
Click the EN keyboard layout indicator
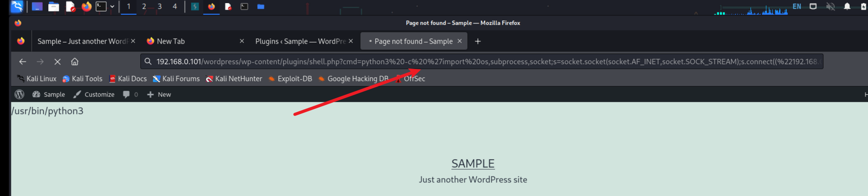click(797, 7)
